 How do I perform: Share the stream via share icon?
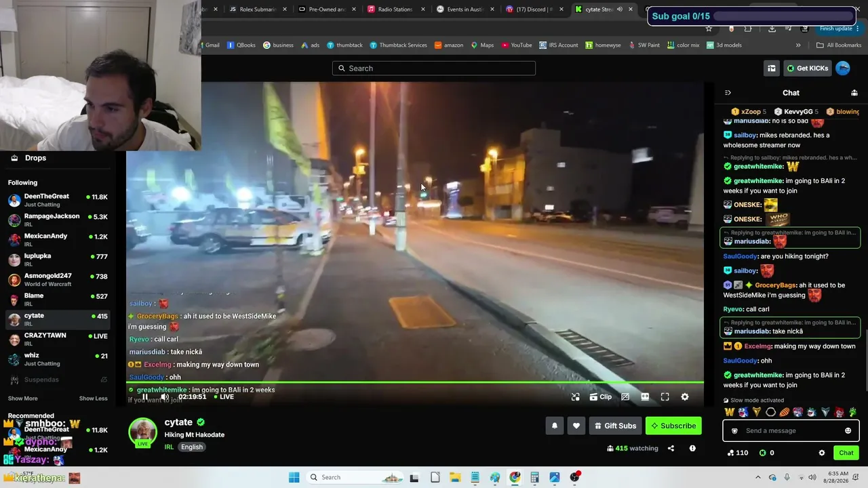tap(671, 448)
